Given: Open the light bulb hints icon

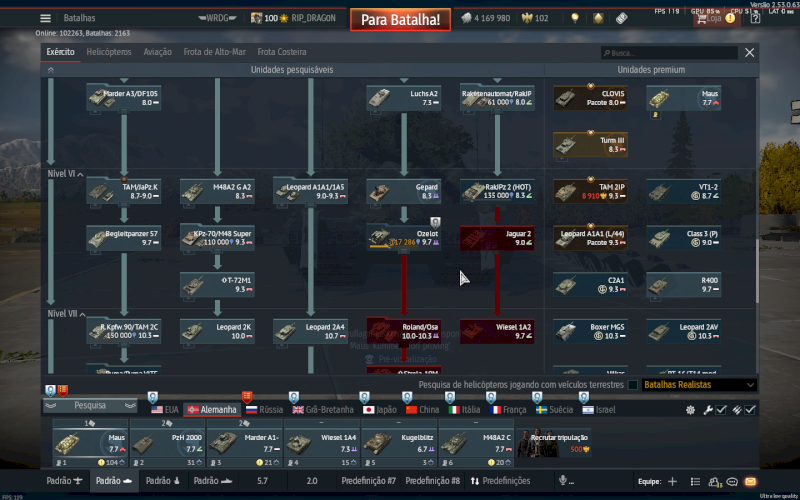Looking at the screenshot, I should point(575,18).
